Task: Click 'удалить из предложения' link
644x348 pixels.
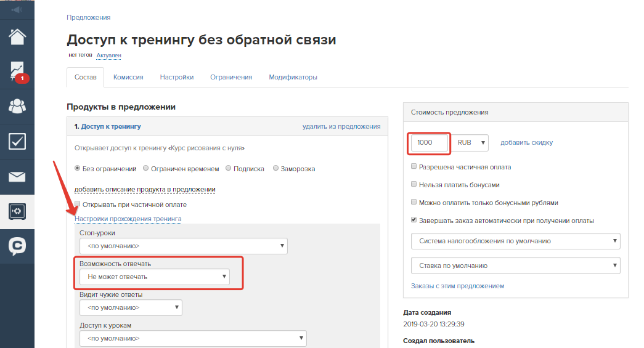Action: point(341,126)
